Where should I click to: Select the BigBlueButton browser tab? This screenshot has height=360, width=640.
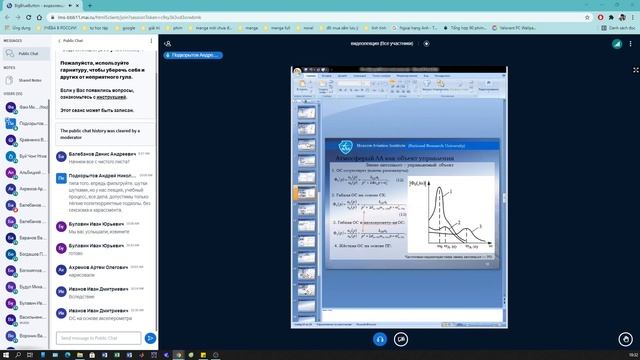tap(43, 6)
